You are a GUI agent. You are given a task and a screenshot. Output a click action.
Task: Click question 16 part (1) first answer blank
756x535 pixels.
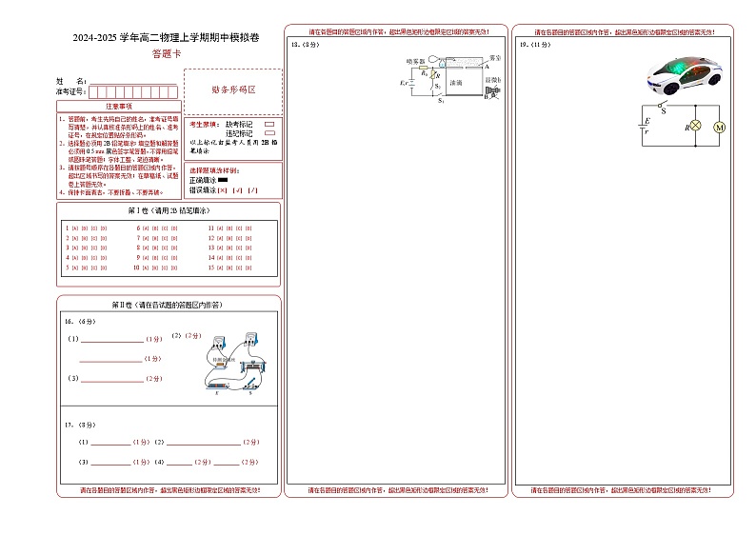pos(111,339)
